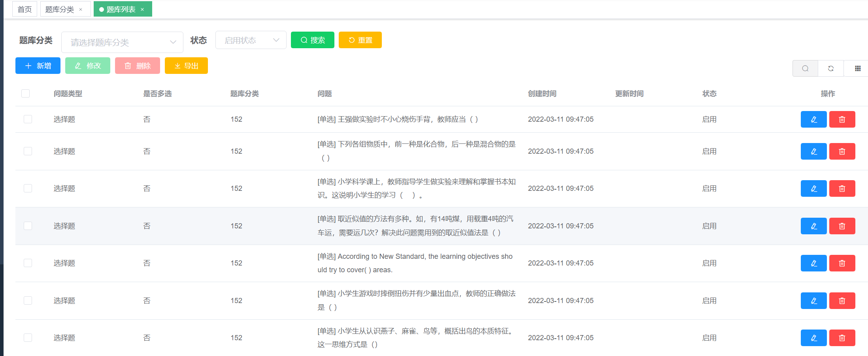Delete the 'According to New Standard' row

click(x=842, y=263)
